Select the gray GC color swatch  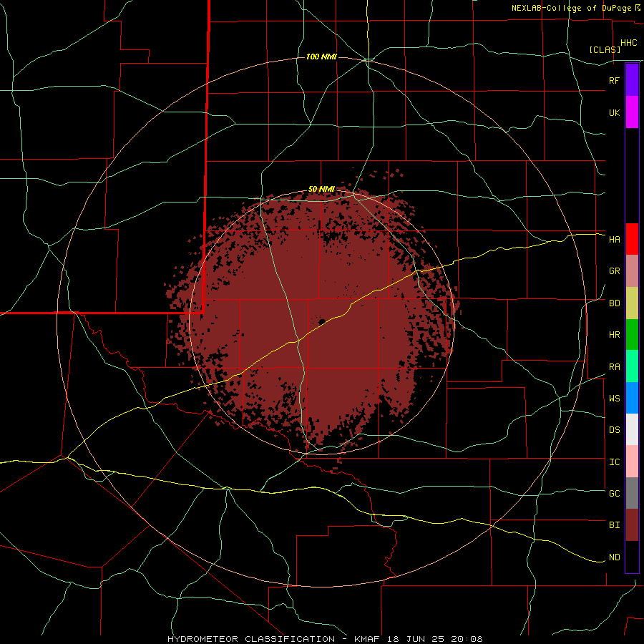632,493
